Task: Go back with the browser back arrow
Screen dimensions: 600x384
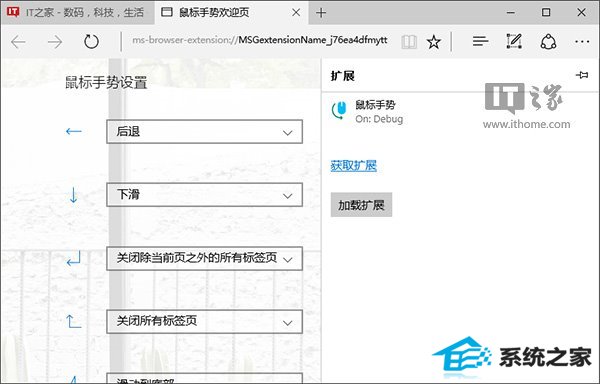Action: point(18,42)
